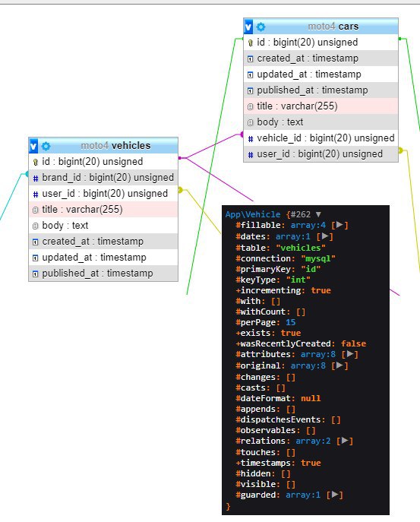Open the cars table gear options
Viewport: 420px width, 522px height.
point(261,27)
